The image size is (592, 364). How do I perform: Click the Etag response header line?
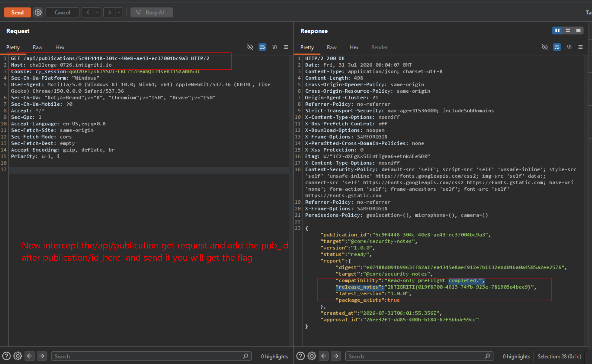pyautogui.click(x=367, y=156)
